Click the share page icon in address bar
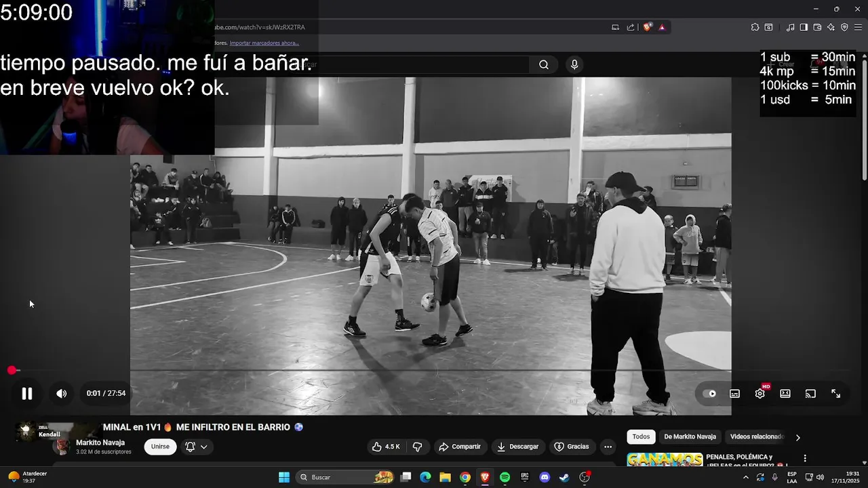Screen dimensions: 868x488 tap(631, 27)
